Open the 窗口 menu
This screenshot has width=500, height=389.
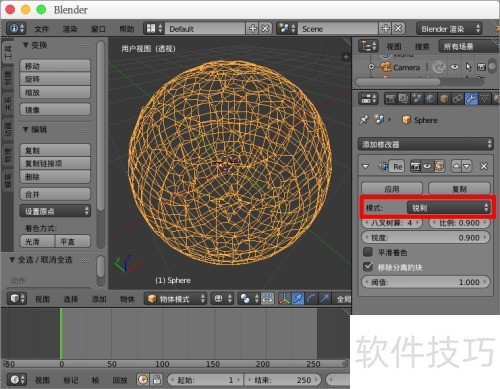pyautogui.click(x=98, y=29)
